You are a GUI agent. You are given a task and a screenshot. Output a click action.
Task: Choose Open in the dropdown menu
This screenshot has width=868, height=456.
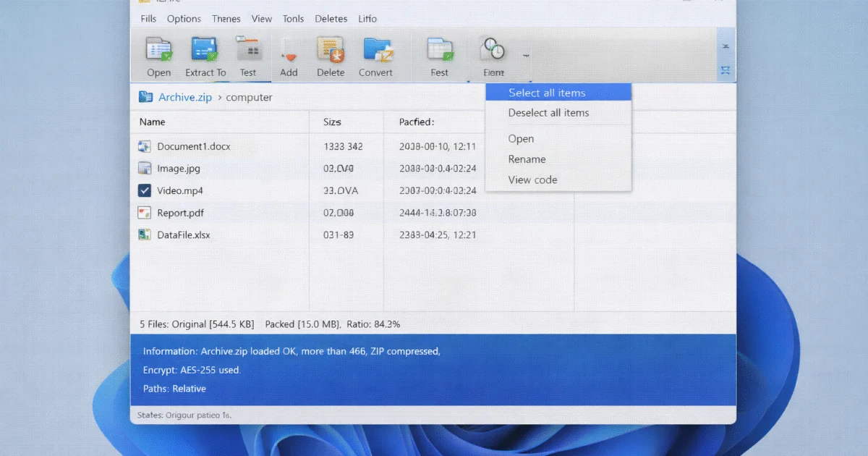(558, 139)
